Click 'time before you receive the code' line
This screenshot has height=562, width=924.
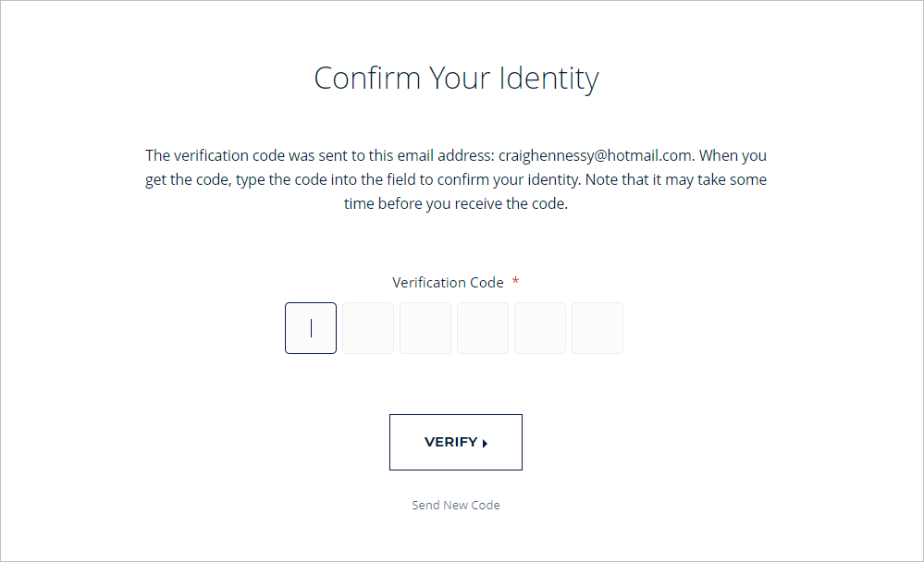[x=455, y=203]
